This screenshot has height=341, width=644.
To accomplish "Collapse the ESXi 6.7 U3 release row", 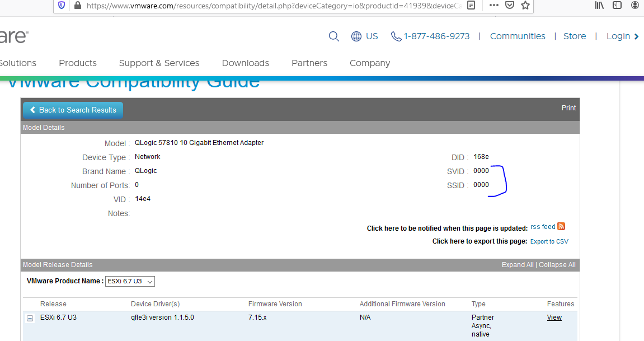I will pyautogui.click(x=30, y=317).
